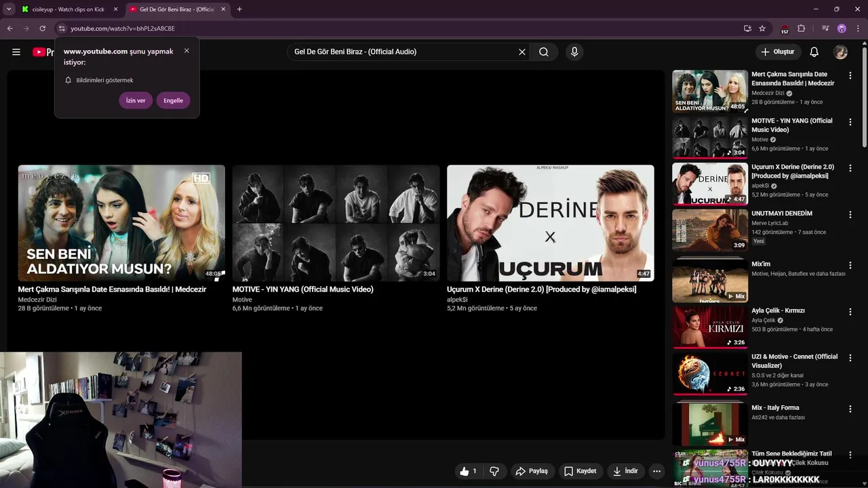Open options for Mert Çakma sidebar video
The width and height of the screenshot is (868, 488).
click(850, 76)
